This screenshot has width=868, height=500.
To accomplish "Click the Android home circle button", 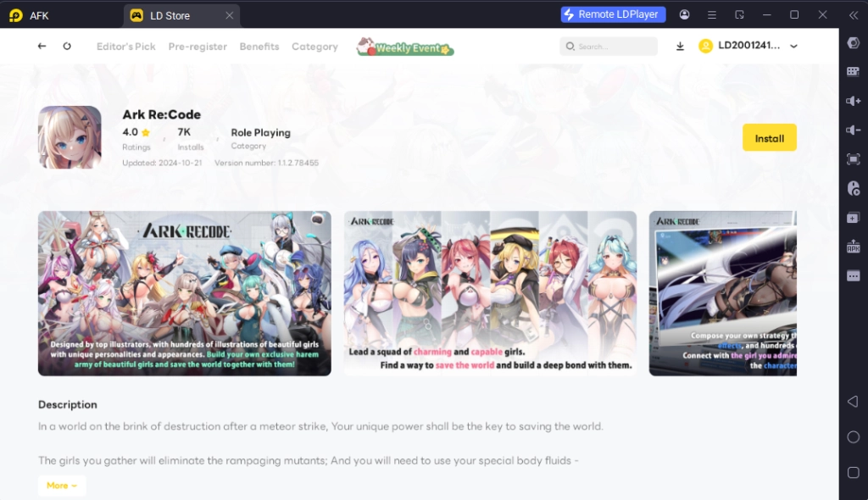I will [853, 437].
